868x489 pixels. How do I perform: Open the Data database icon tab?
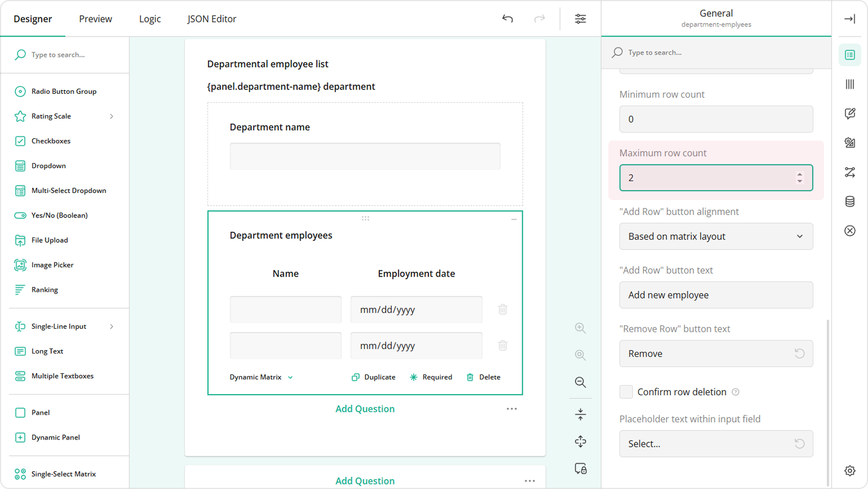849,201
